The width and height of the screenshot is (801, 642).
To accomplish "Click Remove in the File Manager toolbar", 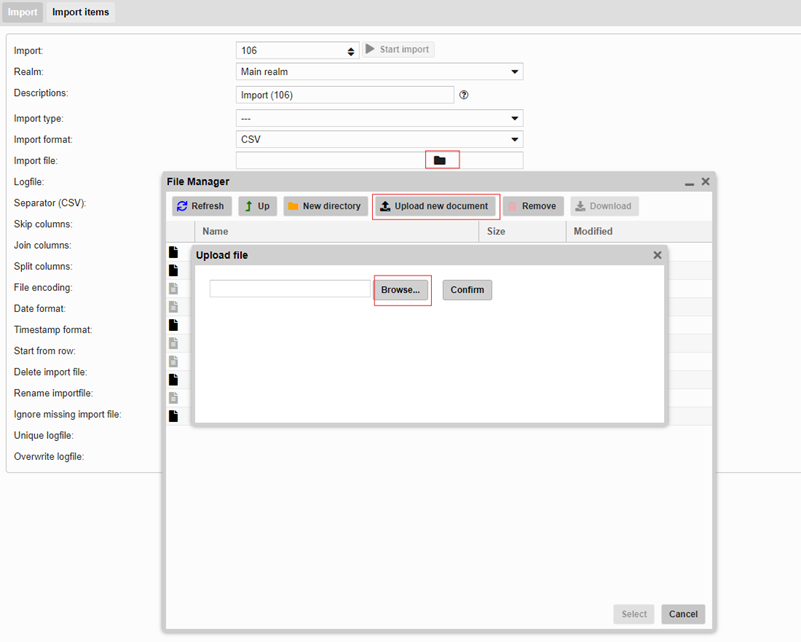I will [533, 206].
